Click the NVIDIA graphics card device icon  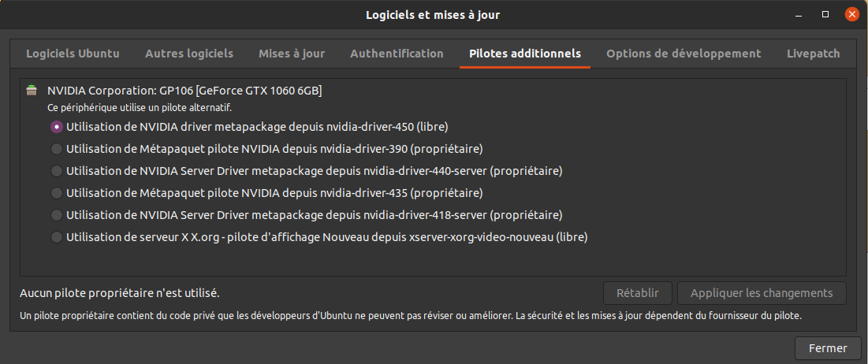[32, 91]
